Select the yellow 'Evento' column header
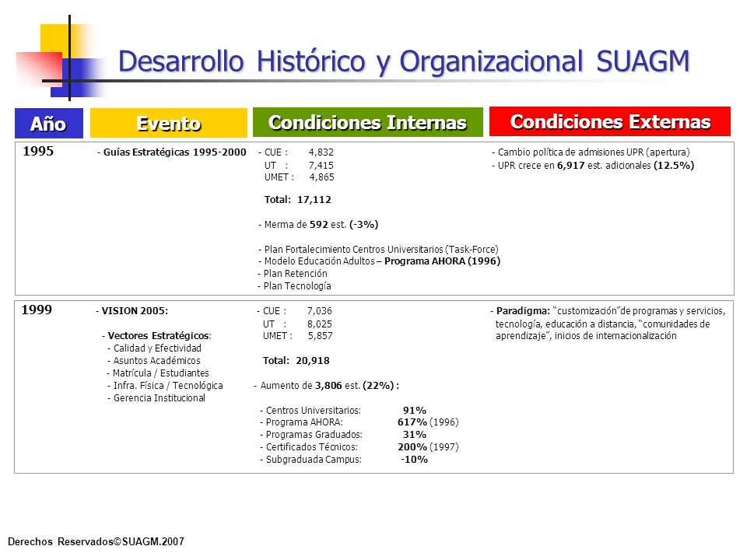Image resolution: width=747 pixels, height=560 pixels. click(169, 123)
